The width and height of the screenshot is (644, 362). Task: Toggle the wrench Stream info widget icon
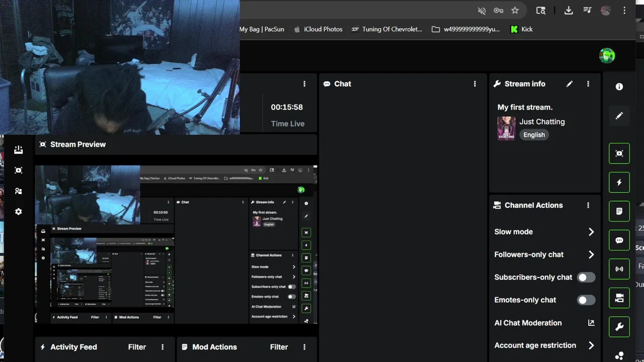[x=619, y=327]
